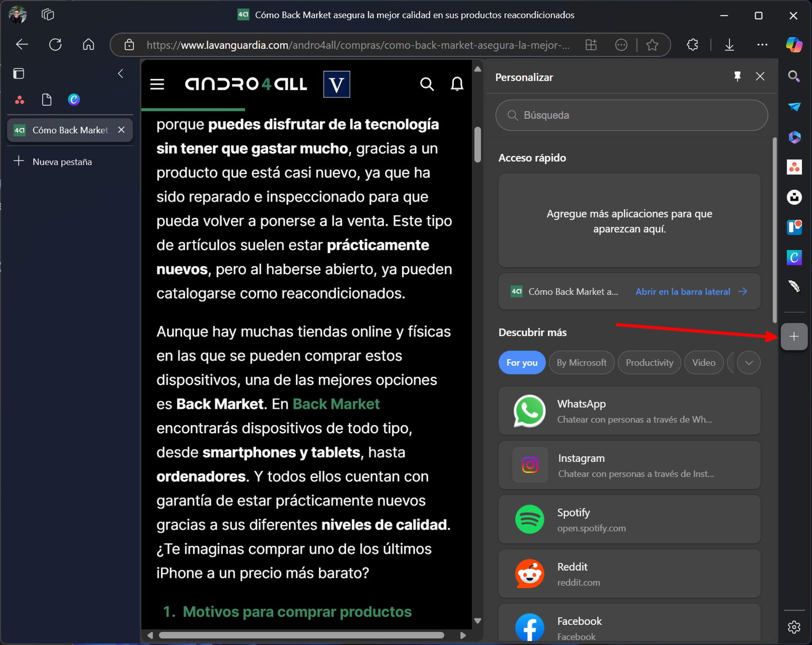Open the home page icon

pos(88,45)
